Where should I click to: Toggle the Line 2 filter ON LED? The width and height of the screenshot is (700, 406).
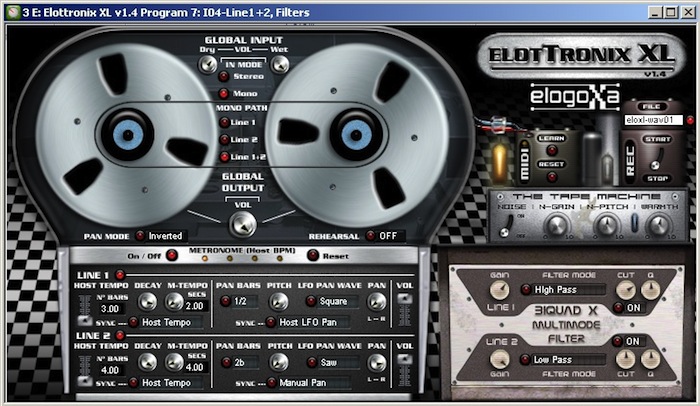[x=617, y=342]
